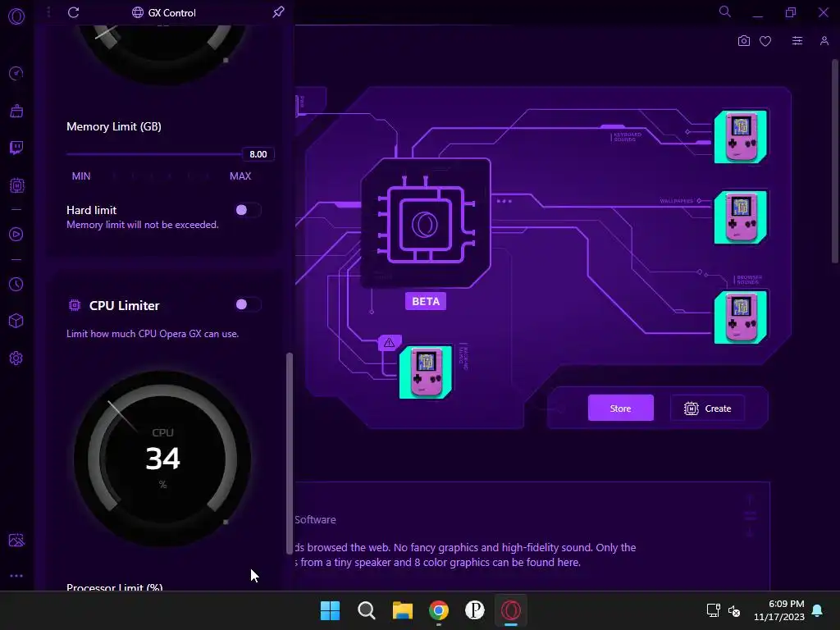
Task: Click the central Opera chip graphic
Action: (426, 223)
